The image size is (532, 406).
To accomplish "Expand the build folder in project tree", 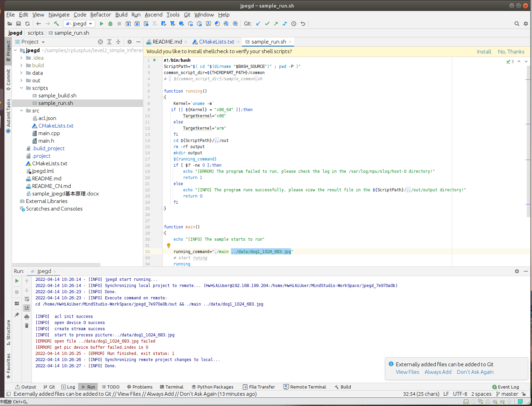I will (21, 65).
